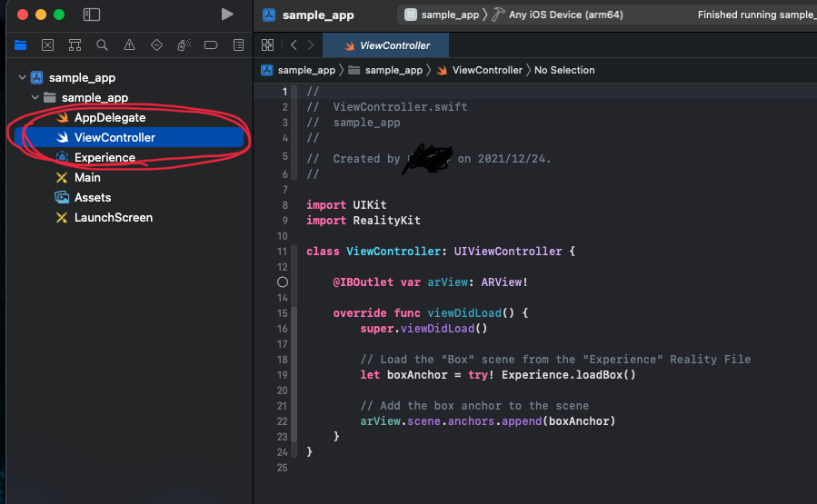The height and width of the screenshot is (504, 817).
Task: Click the arView.scene.anchors.append line
Action: coord(488,421)
